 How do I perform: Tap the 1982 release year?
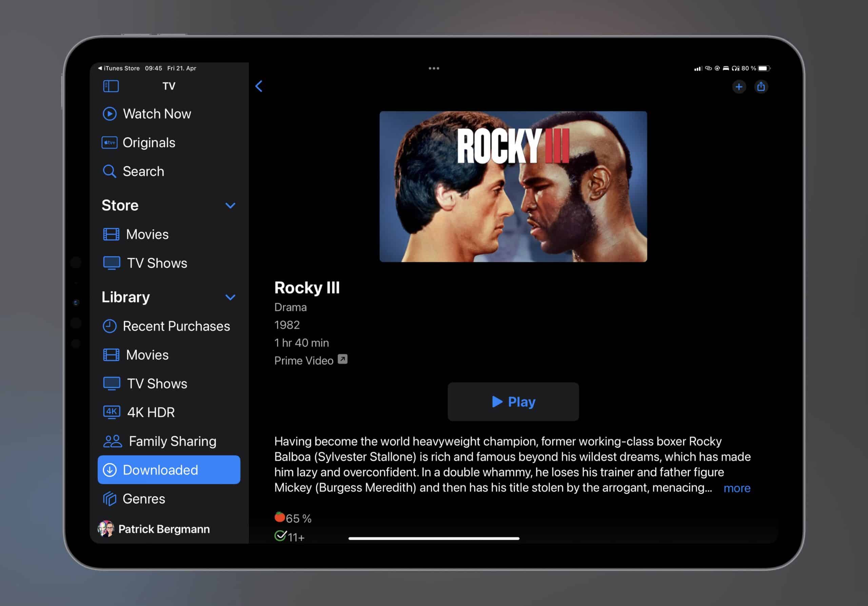click(x=287, y=325)
